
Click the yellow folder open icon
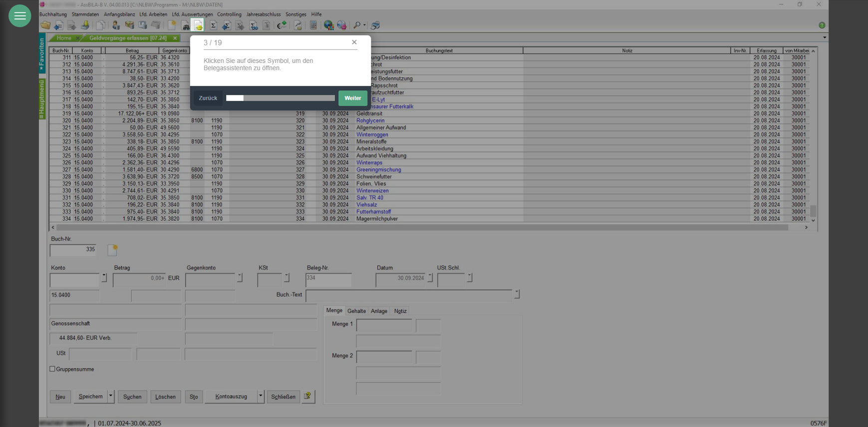[45, 25]
